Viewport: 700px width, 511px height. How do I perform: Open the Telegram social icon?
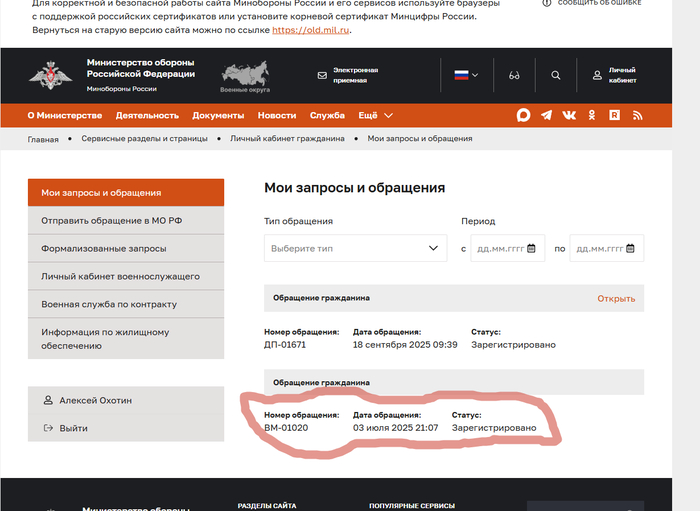point(546,115)
